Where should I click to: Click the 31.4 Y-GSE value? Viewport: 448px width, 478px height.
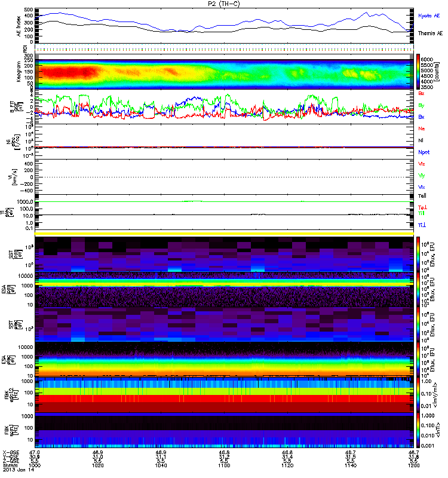[x=287, y=456]
